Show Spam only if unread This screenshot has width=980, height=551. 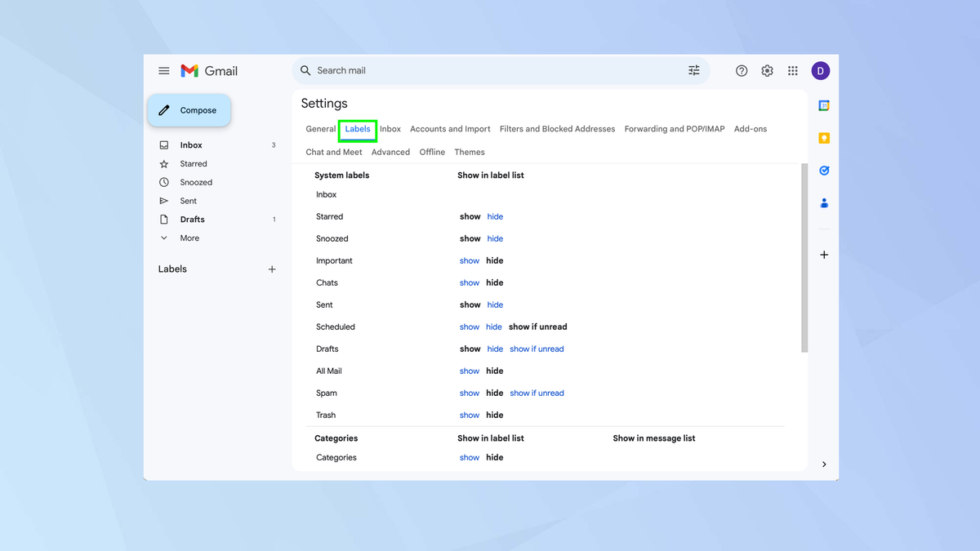point(537,393)
